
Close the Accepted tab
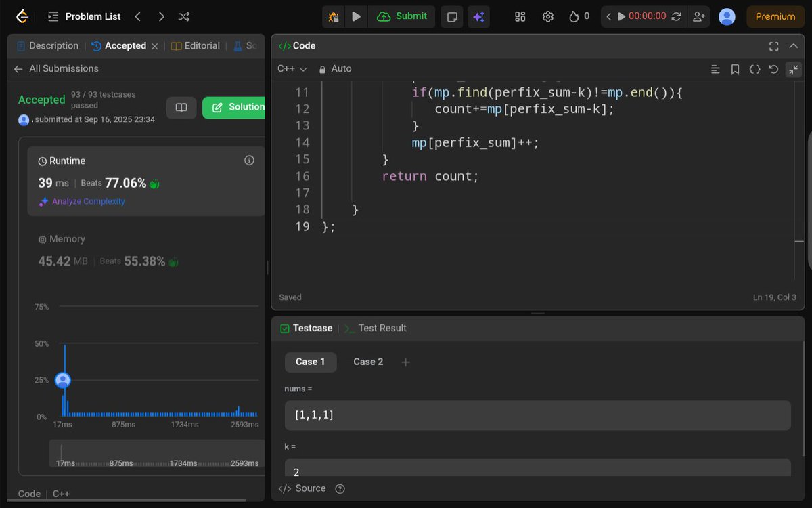coord(154,46)
